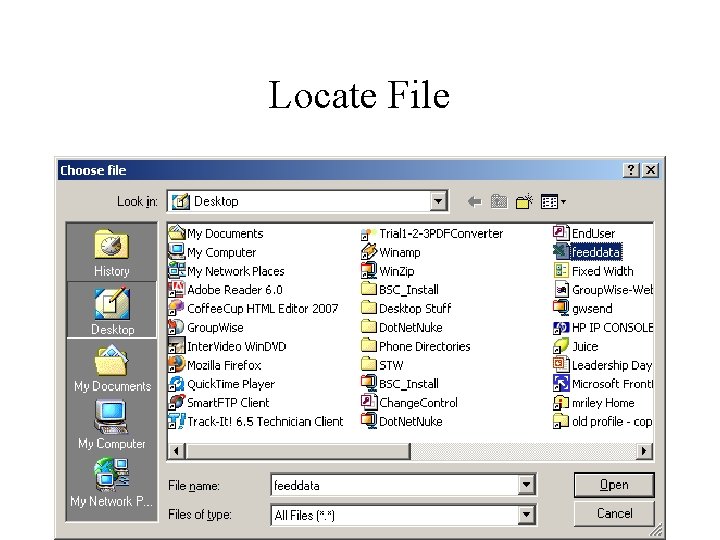Select the Winamp icon
This screenshot has width=720, height=540.
[368, 252]
